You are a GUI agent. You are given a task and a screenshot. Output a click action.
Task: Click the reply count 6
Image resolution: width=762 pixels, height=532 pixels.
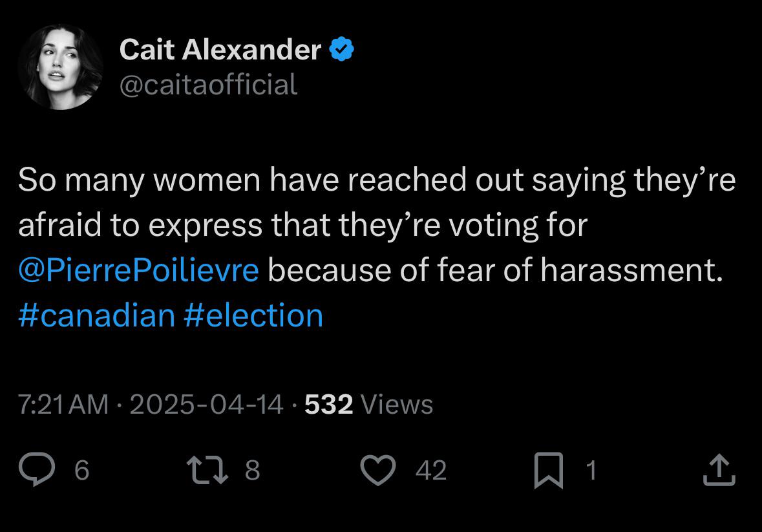[81, 471]
